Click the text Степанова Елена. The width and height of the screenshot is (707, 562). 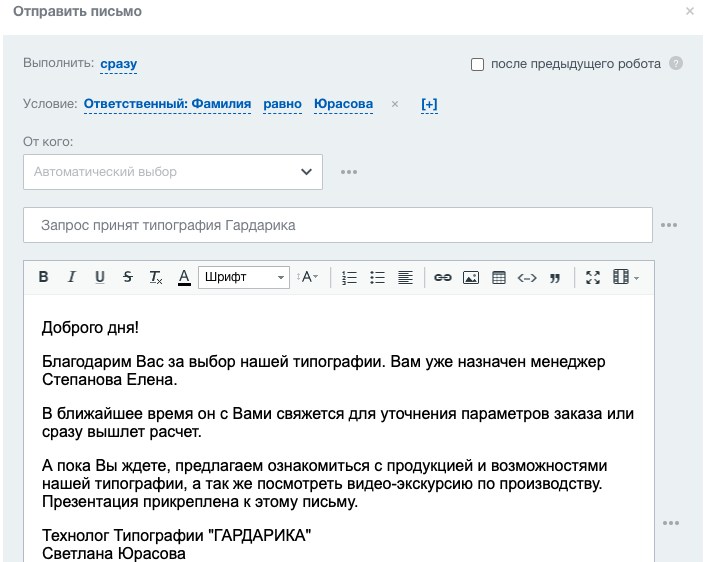[x=110, y=380]
